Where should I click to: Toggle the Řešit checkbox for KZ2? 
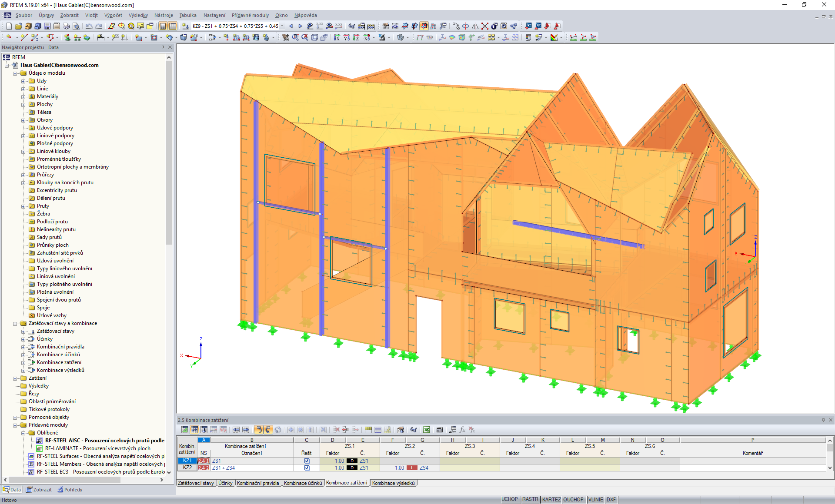click(x=307, y=468)
